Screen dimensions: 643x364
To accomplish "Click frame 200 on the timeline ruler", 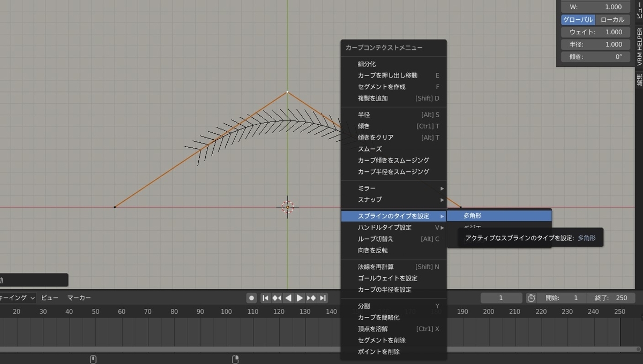I will tap(489, 312).
